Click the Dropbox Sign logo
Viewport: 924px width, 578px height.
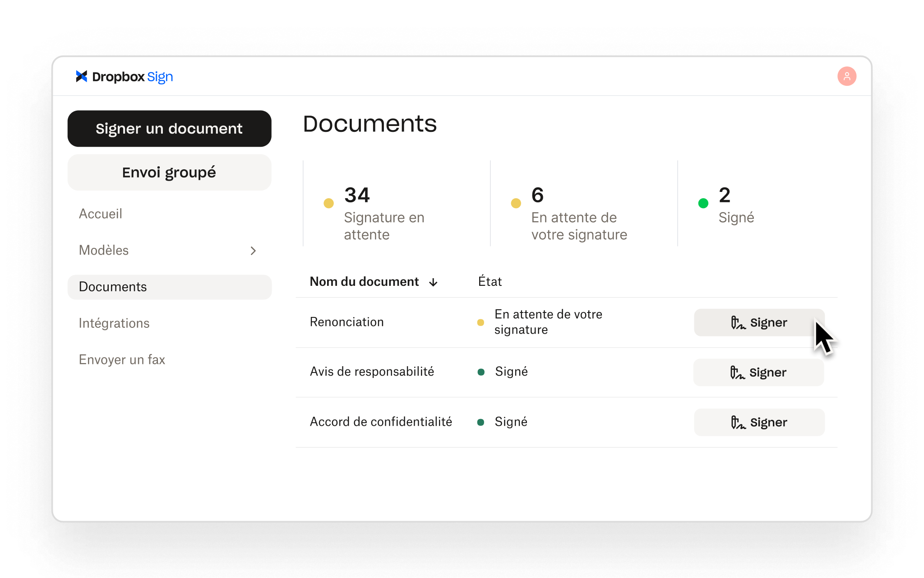[x=125, y=77]
